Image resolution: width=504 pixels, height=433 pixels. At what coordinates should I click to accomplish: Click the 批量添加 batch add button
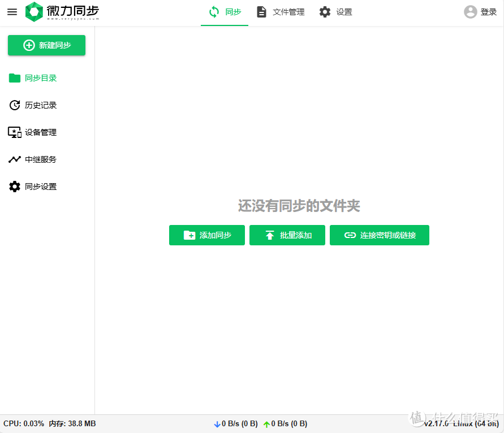287,235
